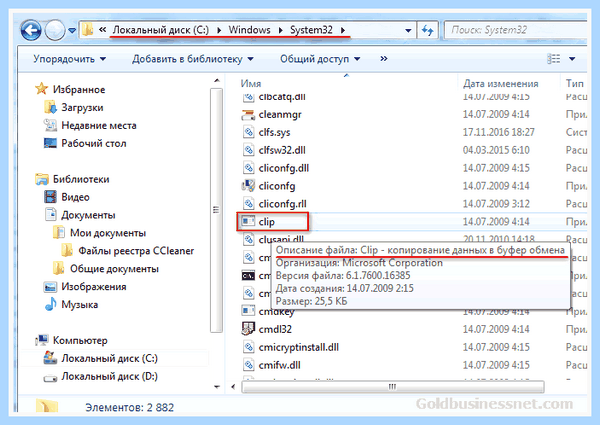Select the clbcatq.dll file name
The width and height of the screenshot is (600, 425).
pos(282,96)
